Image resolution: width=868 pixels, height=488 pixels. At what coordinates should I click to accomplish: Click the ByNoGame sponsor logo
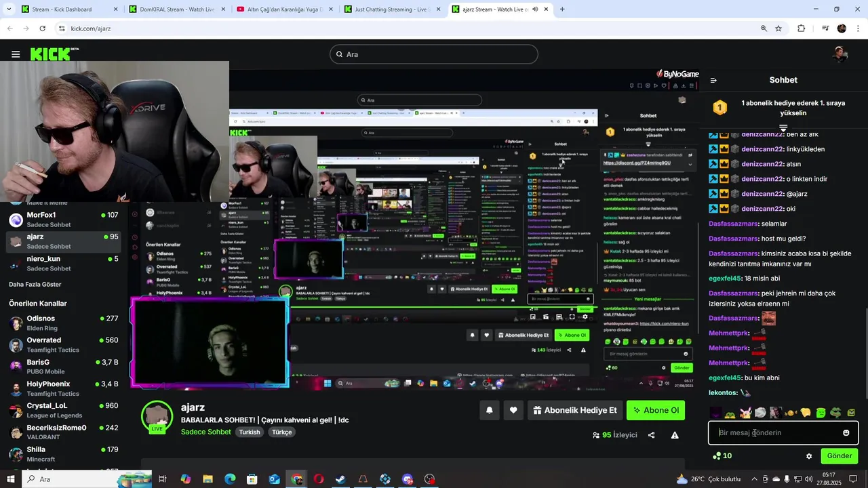tap(677, 74)
